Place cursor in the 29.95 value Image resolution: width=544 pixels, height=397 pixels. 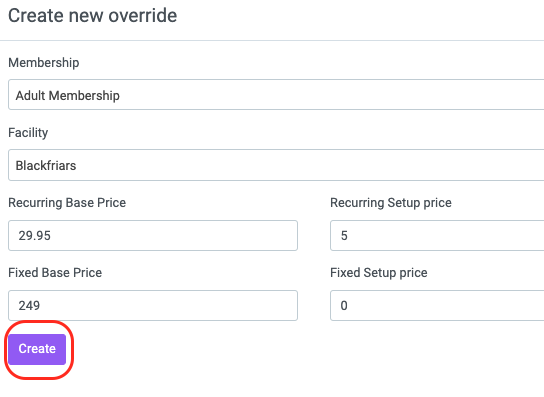[35, 236]
